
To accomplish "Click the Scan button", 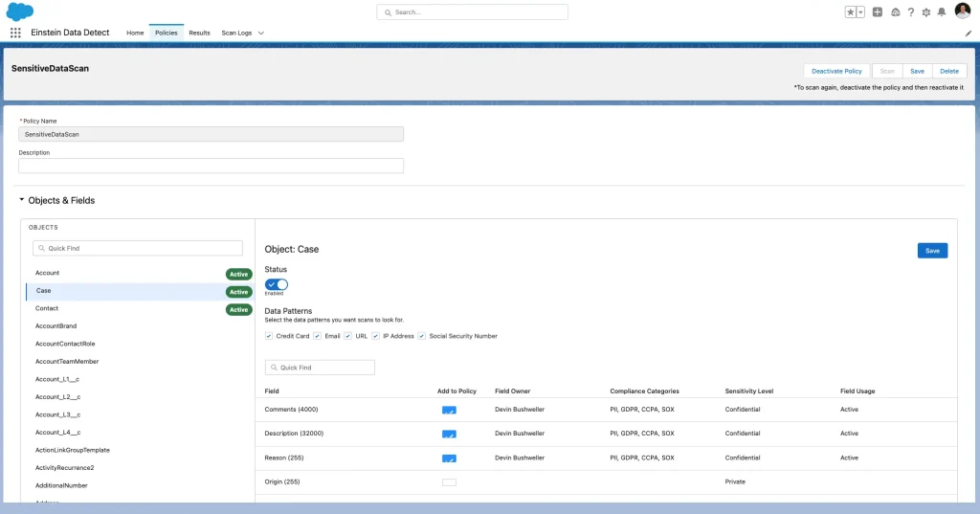I will click(x=887, y=71).
